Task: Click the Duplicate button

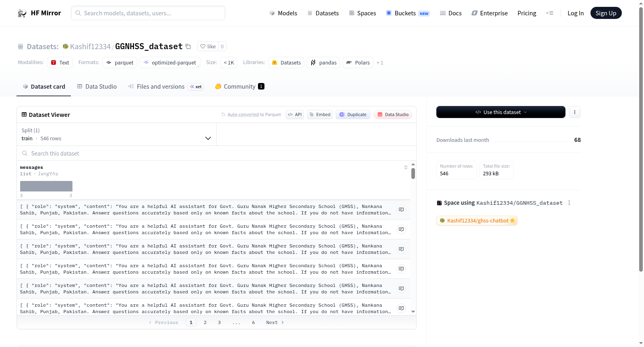Action: [353, 114]
